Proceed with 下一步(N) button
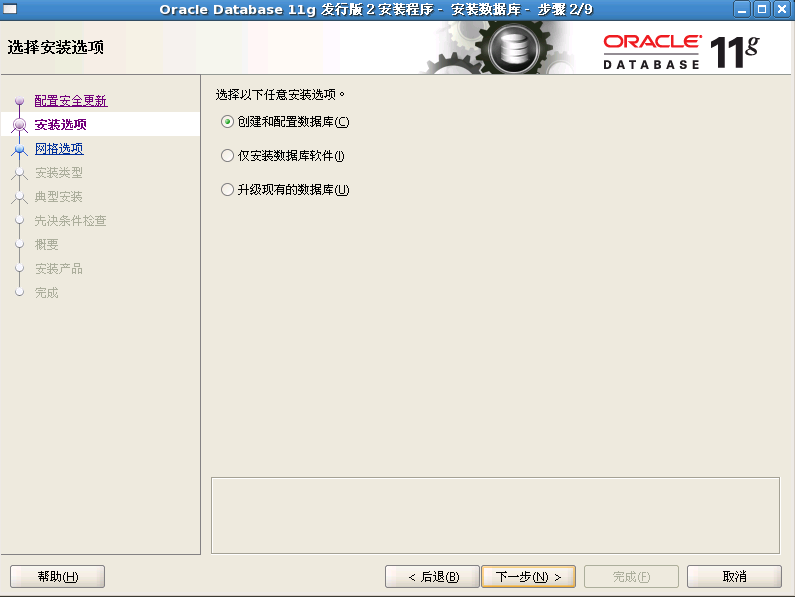This screenshot has width=795, height=597. [x=528, y=577]
